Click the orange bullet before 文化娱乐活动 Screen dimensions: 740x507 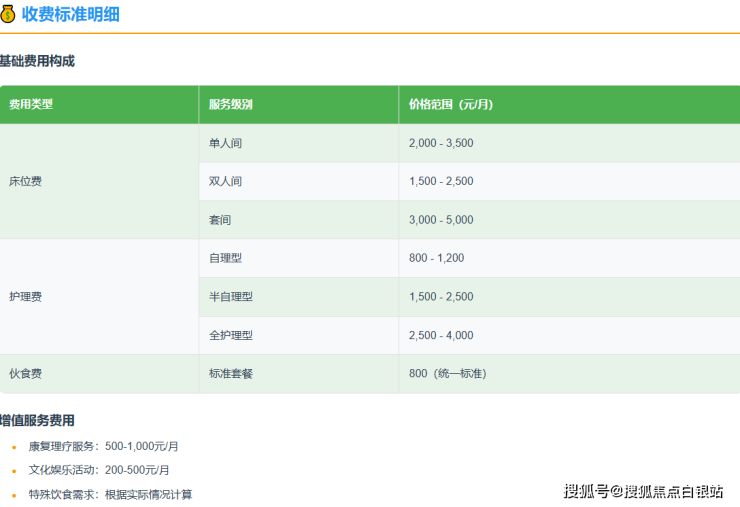click(13, 471)
